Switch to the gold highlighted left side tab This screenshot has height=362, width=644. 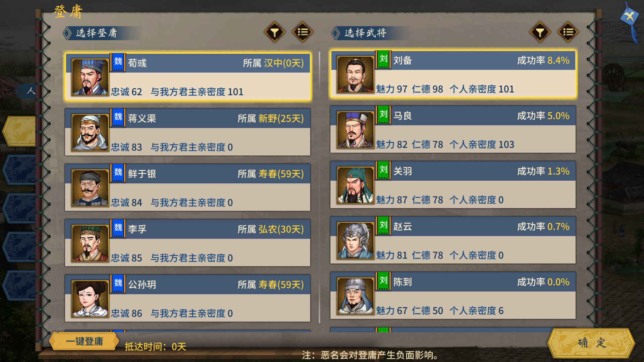[19, 131]
